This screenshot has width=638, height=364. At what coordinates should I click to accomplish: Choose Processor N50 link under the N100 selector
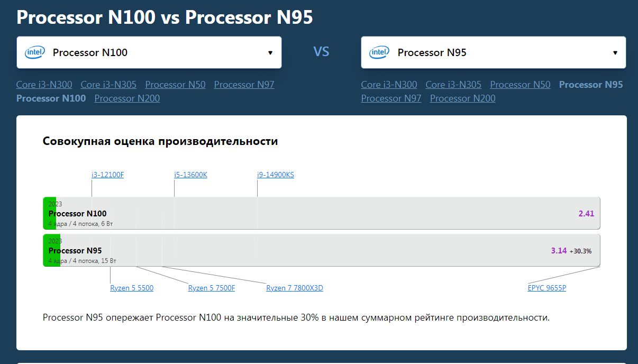pyautogui.click(x=175, y=85)
